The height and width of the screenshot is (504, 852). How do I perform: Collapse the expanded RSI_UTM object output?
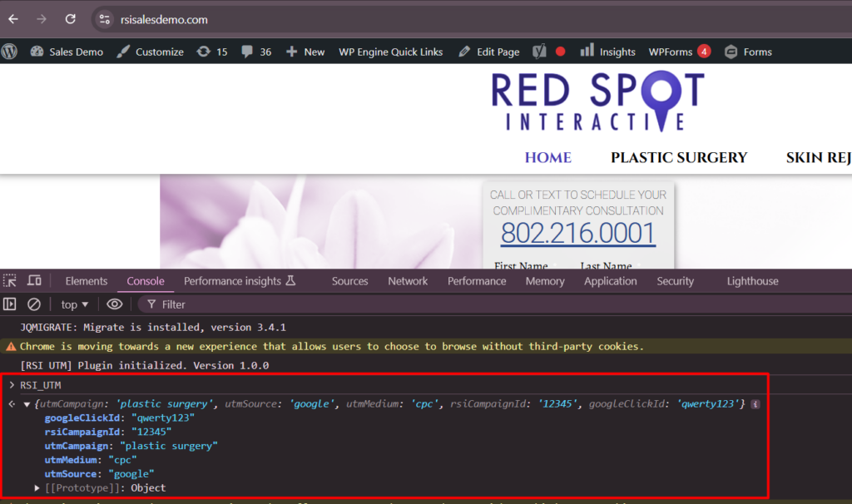[26, 404]
